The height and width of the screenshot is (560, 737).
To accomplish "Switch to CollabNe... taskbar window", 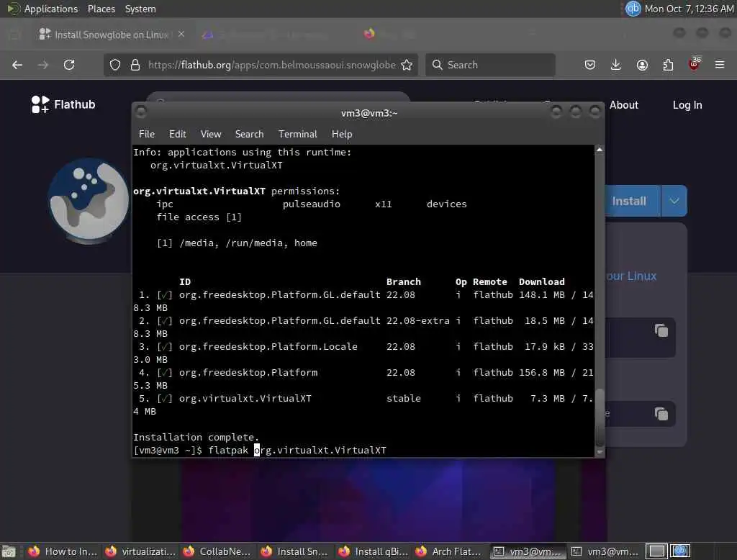I will (218, 551).
